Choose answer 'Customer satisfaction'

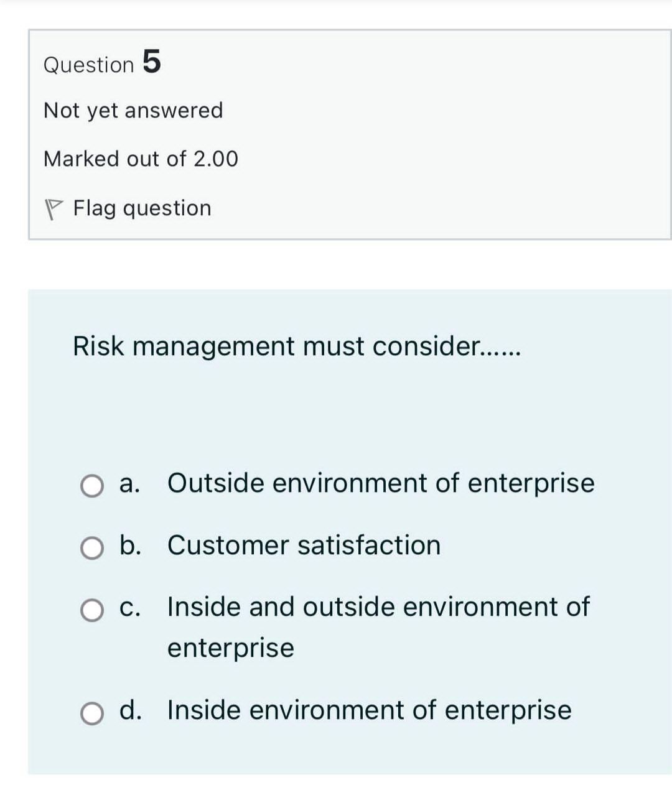[x=304, y=545]
